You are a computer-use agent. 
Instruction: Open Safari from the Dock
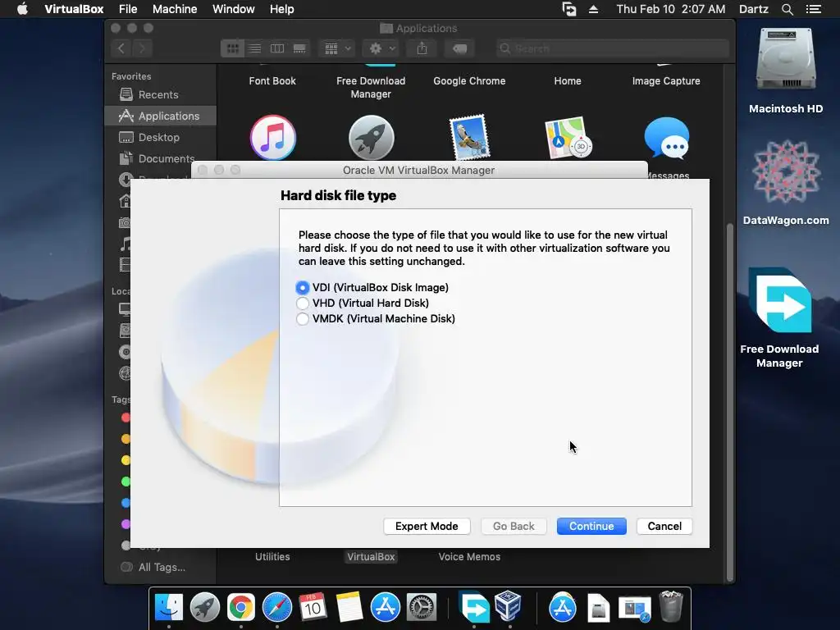(277, 608)
